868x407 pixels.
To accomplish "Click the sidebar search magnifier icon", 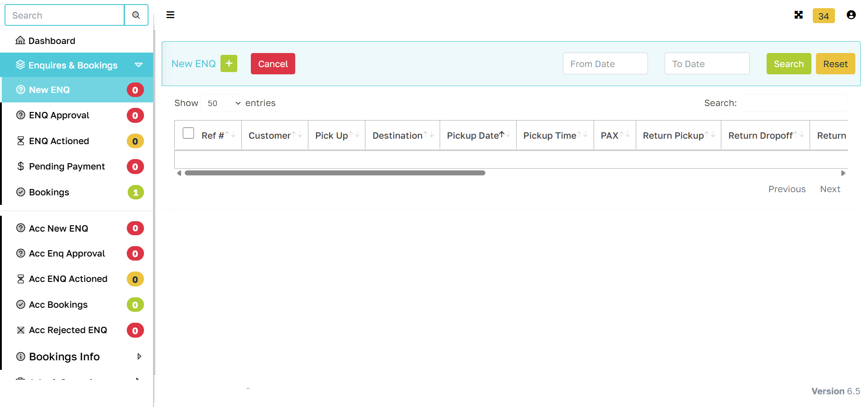I will point(136,15).
